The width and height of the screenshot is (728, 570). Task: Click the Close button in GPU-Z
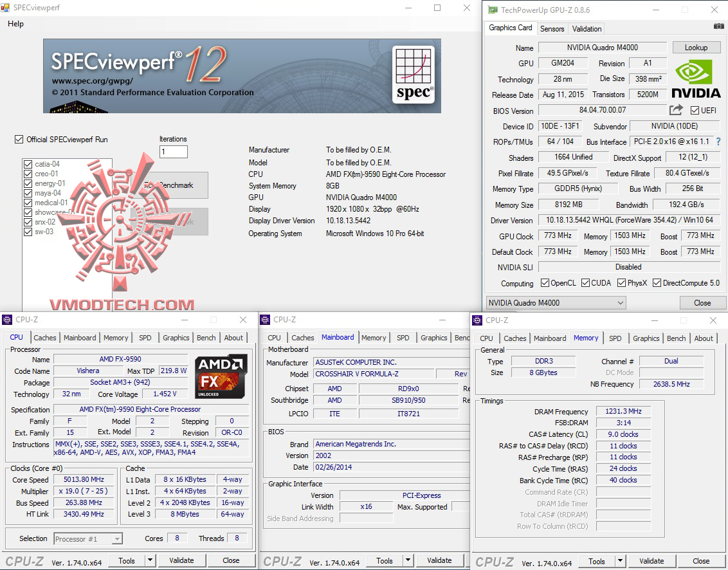coord(702,303)
